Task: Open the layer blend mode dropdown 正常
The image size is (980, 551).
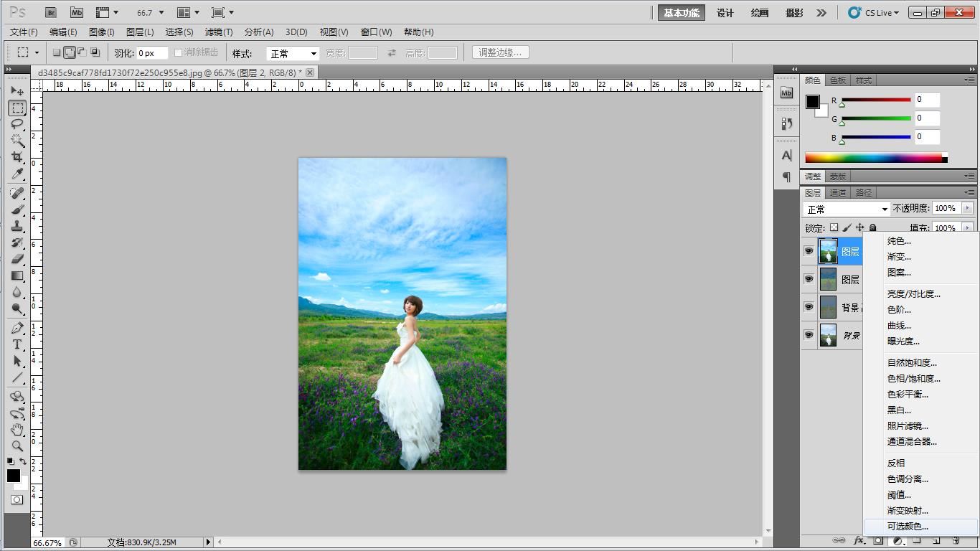Action: (x=846, y=209)
